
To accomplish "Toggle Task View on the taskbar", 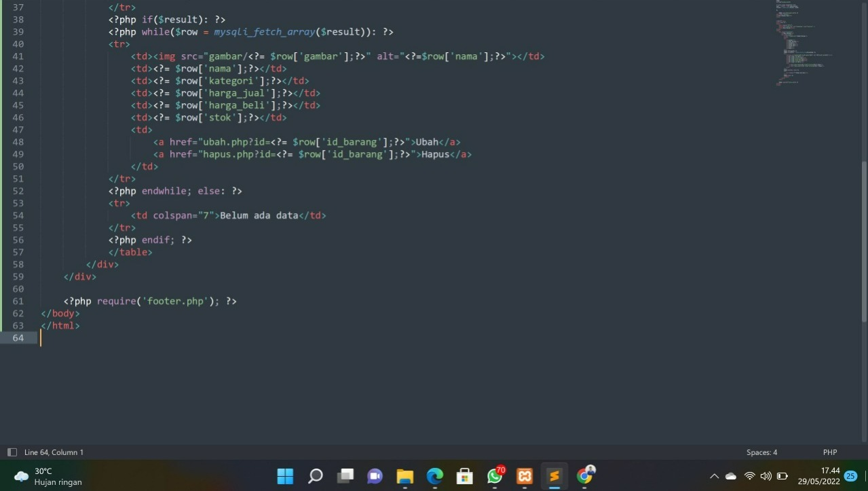I will (345, 476).
